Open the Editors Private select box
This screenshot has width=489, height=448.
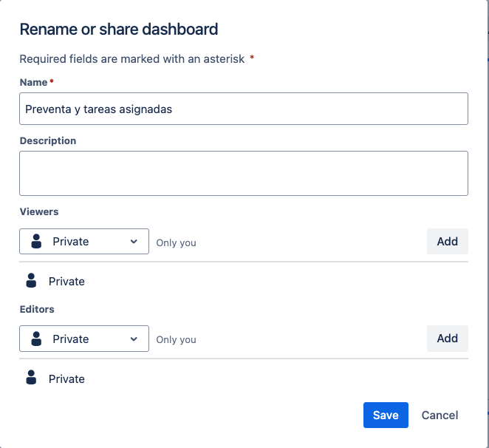click(x=84, y=339)
